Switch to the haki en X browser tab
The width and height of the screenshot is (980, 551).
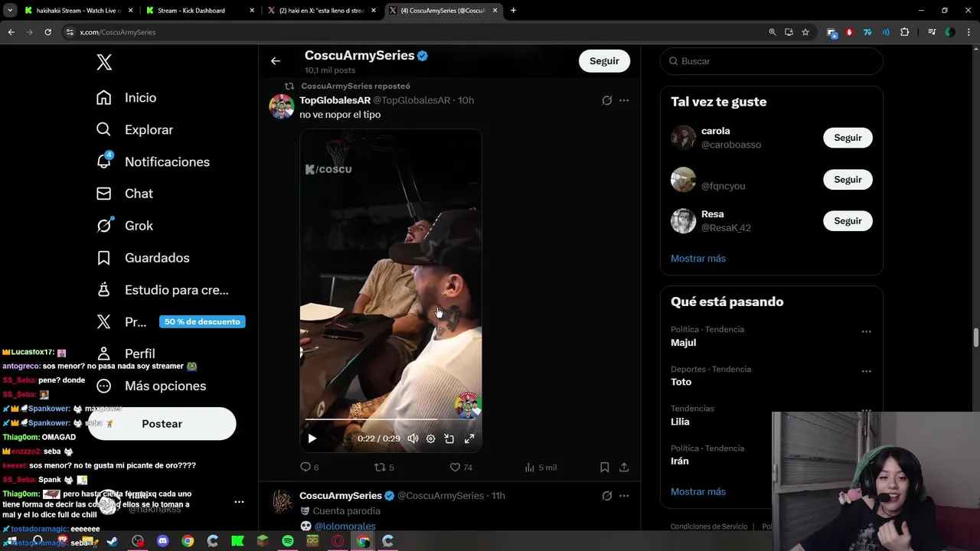321,11
